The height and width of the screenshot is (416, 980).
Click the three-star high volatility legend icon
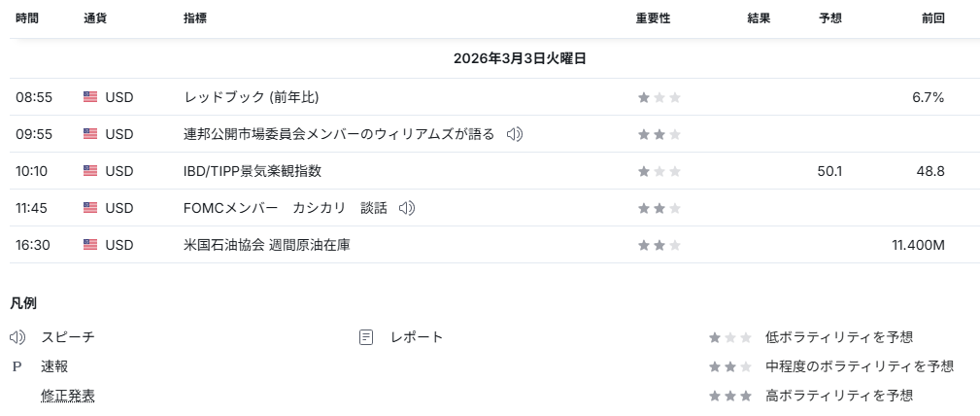coord(730,396)
